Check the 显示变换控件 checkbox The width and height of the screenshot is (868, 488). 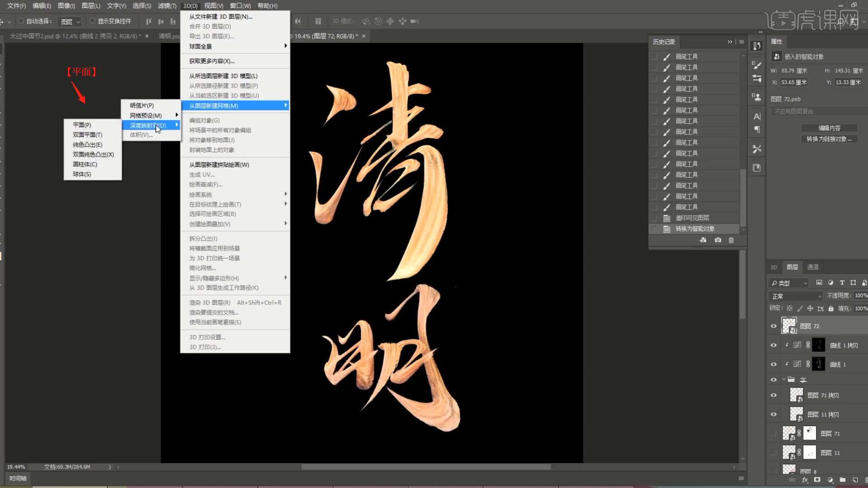point(92,21)
